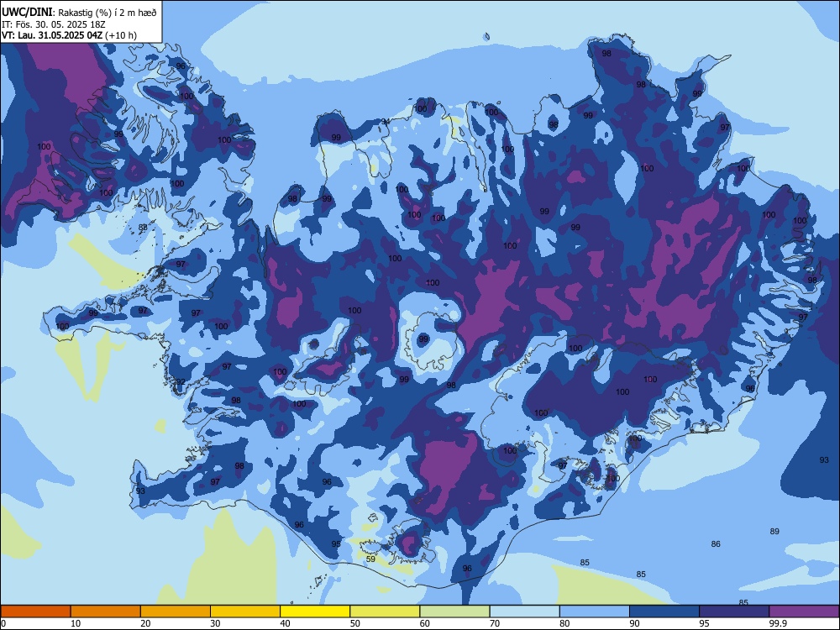Click the '(+10 h)' forecast offset text

point(121,35)
